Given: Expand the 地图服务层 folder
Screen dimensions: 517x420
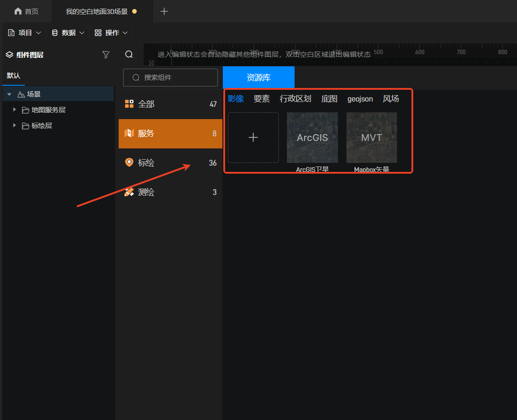Looking at the screenshot, I should click(14, 110).
